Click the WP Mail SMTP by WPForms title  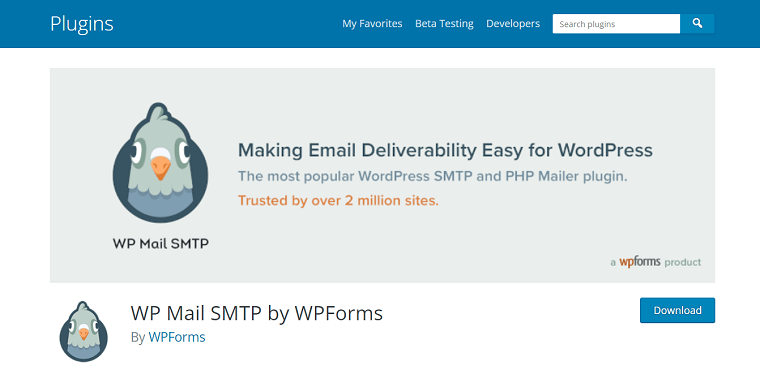256,313
